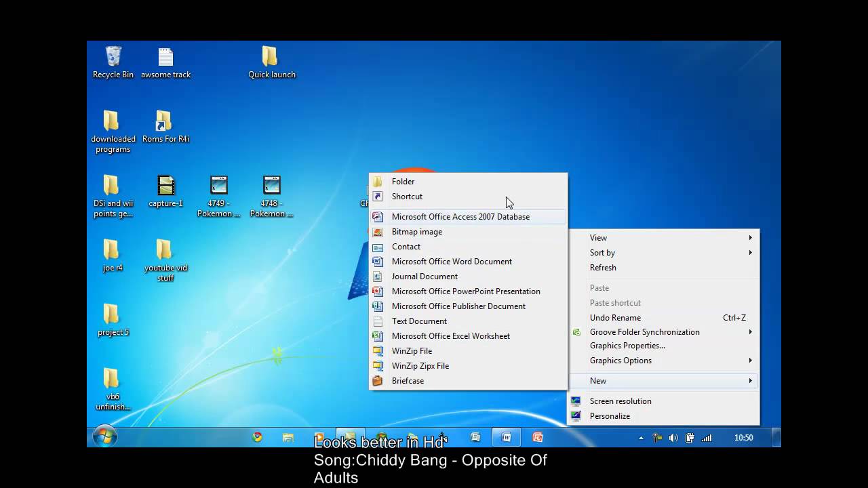The image size is (868, 488).
Task: Create a new Shortcut
Action: click(x=468, y=197)
